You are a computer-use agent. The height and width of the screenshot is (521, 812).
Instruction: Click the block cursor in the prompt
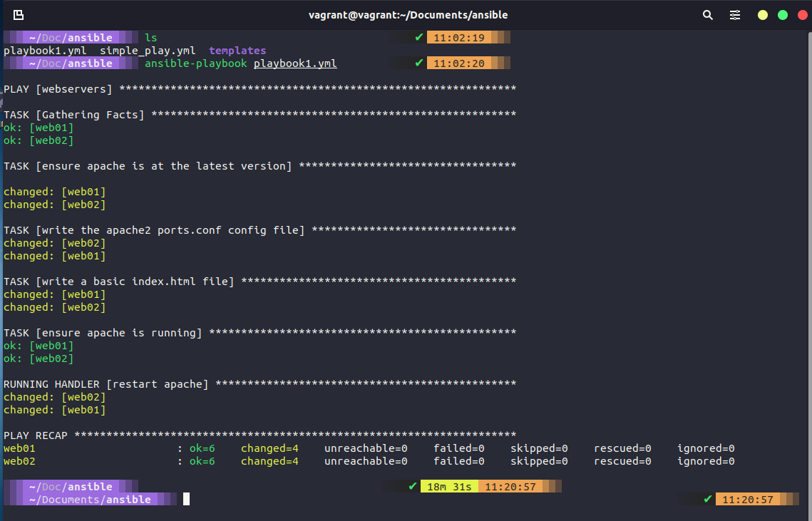186,498
